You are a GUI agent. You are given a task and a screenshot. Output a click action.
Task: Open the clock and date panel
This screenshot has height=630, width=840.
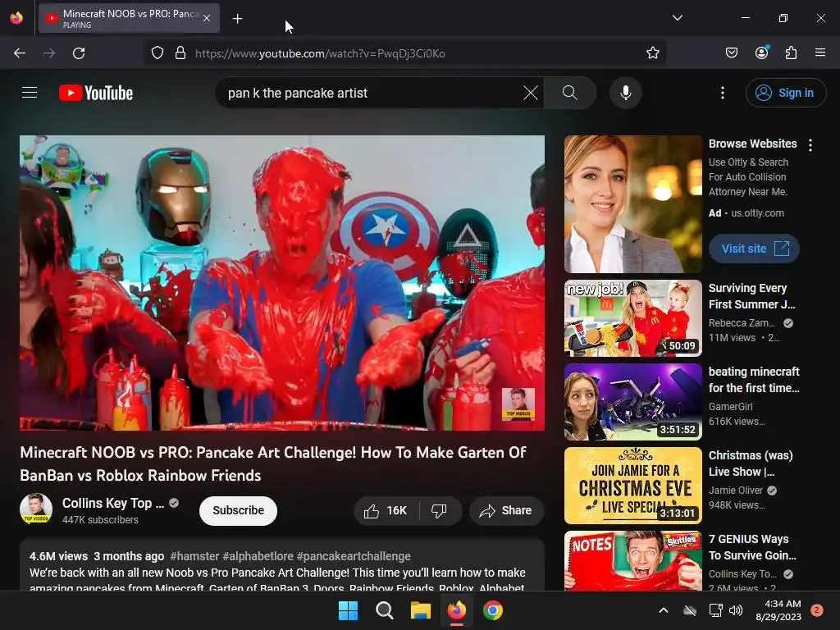pyautogui.click(x=778, y=610)
